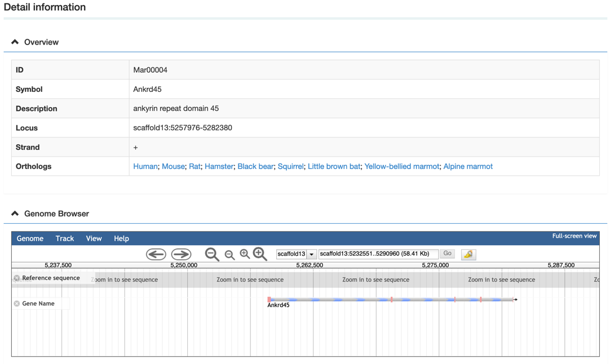The height and width of the screenshot is (364, 610).
Task: Remove the Gene Name track
Action: (x=17, y=304)
